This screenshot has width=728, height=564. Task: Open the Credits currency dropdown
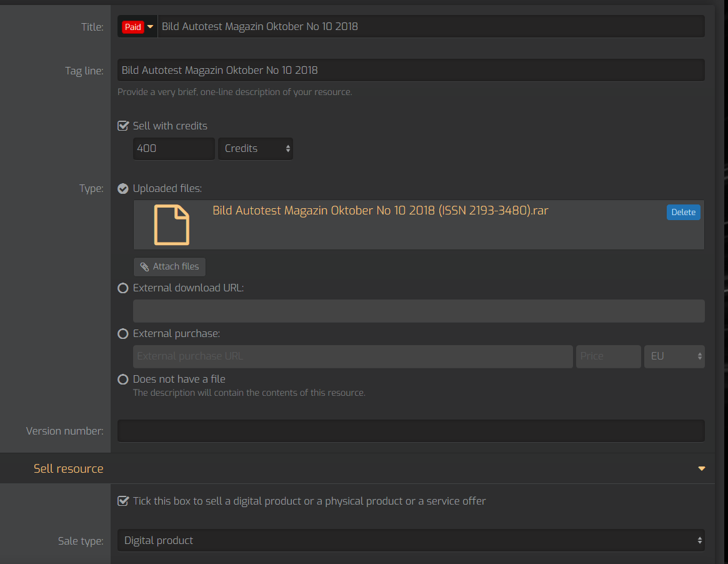click(256, 149)
